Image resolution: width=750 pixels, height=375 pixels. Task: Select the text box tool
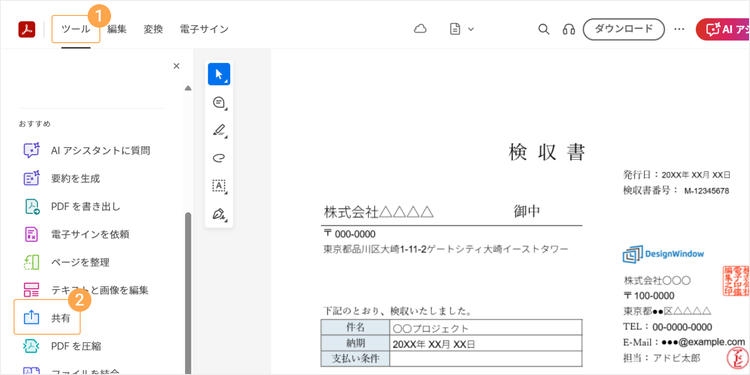coord(219,186)
